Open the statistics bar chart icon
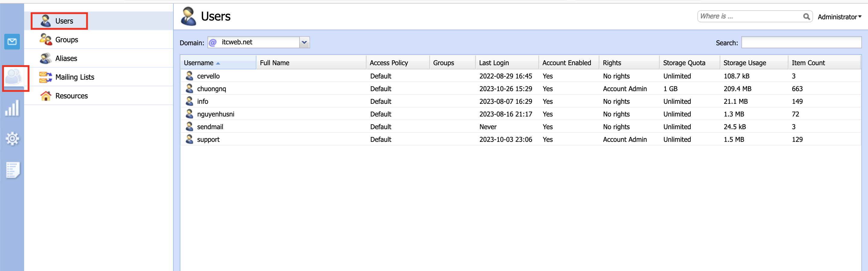 point(12,109)
